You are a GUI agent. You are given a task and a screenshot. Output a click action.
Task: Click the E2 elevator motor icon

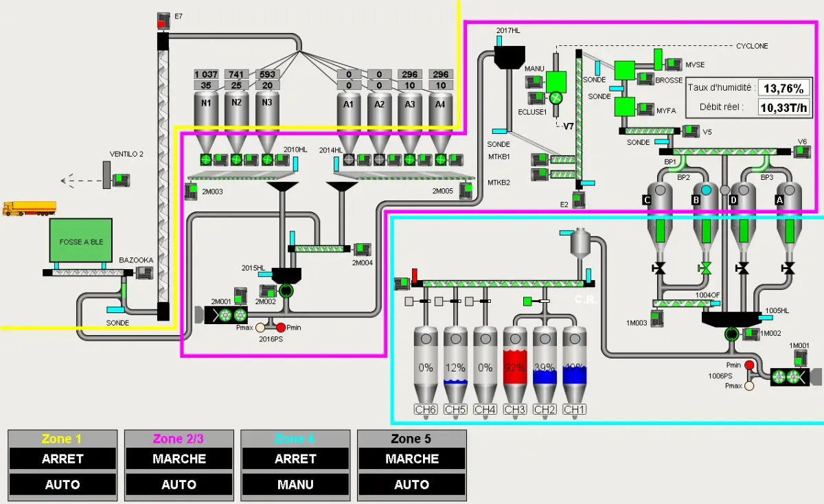point(579,200)
